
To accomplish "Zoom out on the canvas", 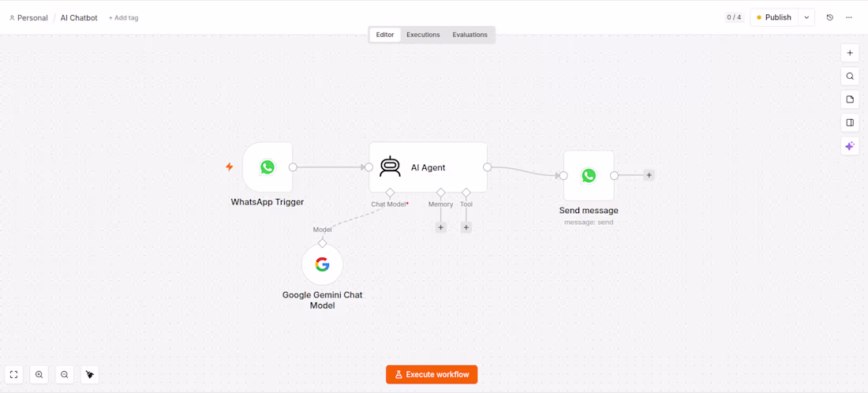I will pos(65,375).
